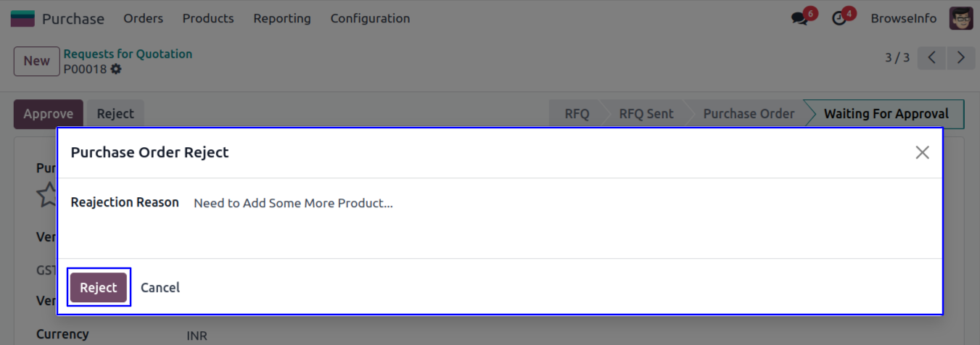980x345 pixels.
Task: Click the user avatar picture
Action: [x=961, y=19]
